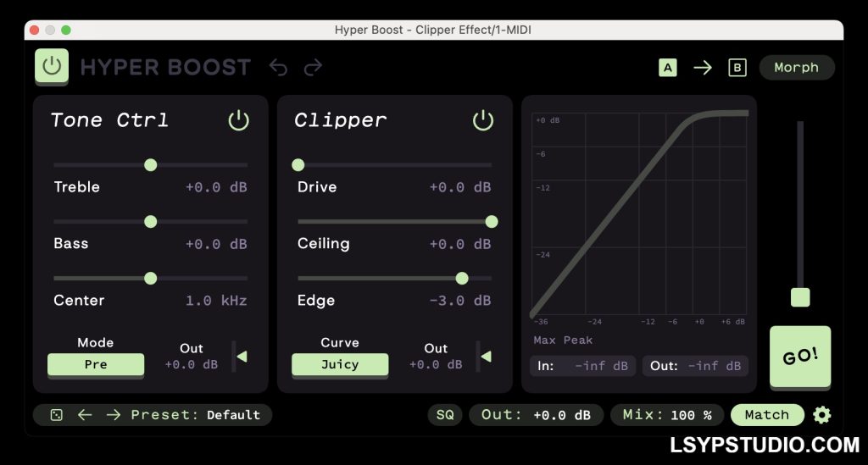
Task: Click the Max Peak In readout
Action: point(583,366)
